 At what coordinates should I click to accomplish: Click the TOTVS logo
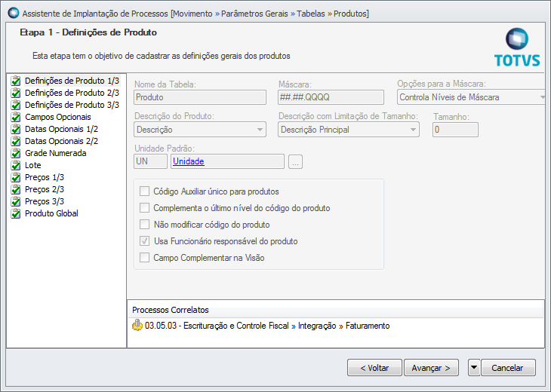click(x=517, y=47)
